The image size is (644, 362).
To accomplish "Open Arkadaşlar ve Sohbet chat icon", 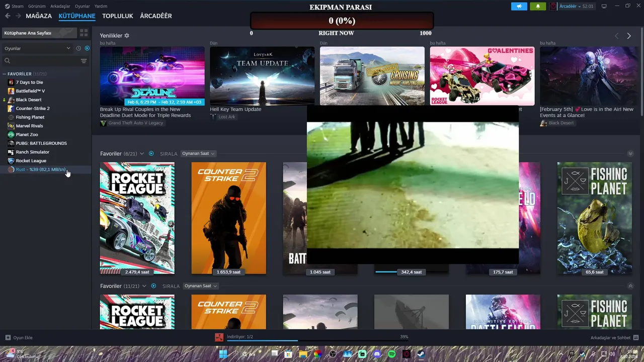I will [x=636, y=337].
